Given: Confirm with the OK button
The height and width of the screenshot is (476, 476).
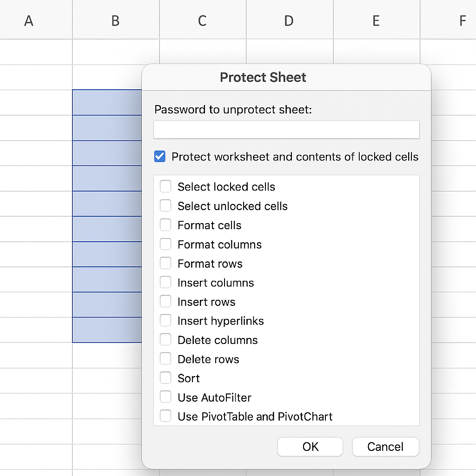Looking at the screenshot, I should tap(310, 447).
